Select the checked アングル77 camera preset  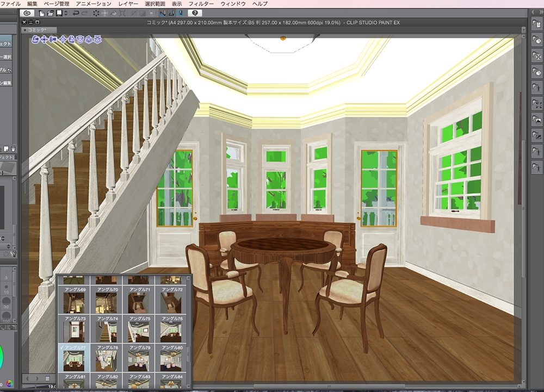pos(74,358)
